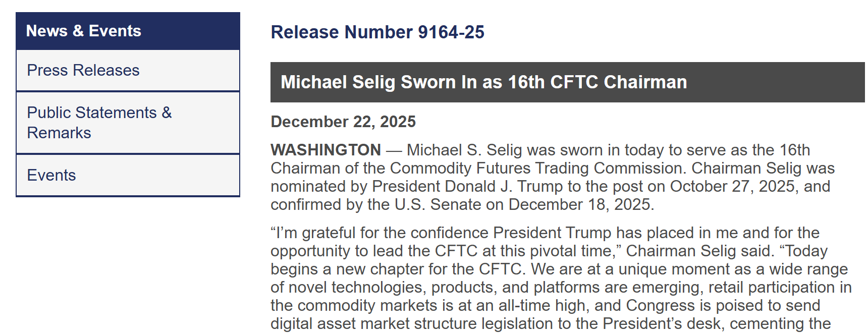Screen dimensions: 868x333
Task: Open the Press Releases sidebar link
Action: click(x=83, y=70)
